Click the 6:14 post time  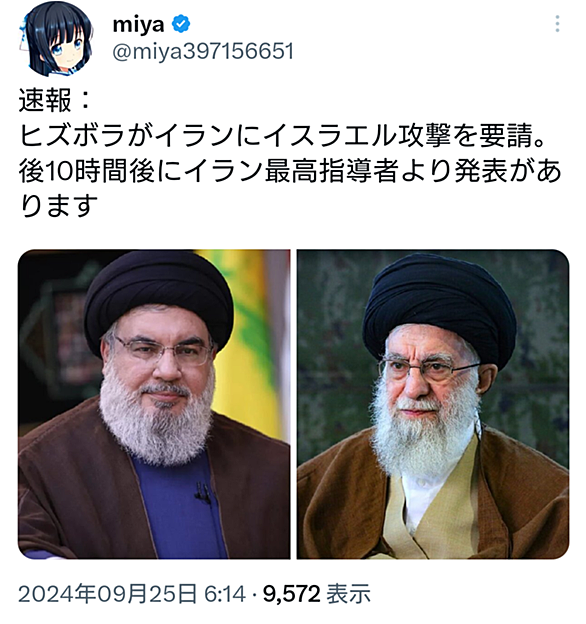click(225, 594)
